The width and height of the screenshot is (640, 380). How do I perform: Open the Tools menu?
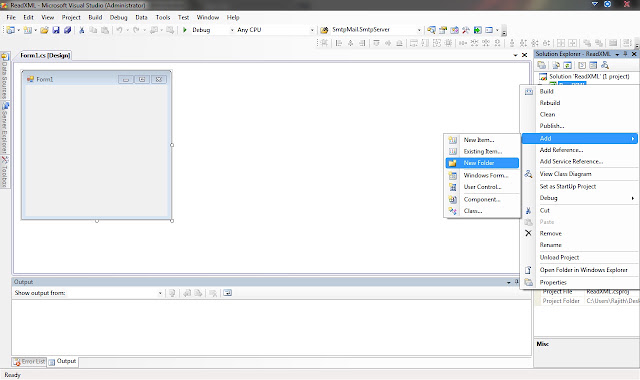tap(162, 18)
